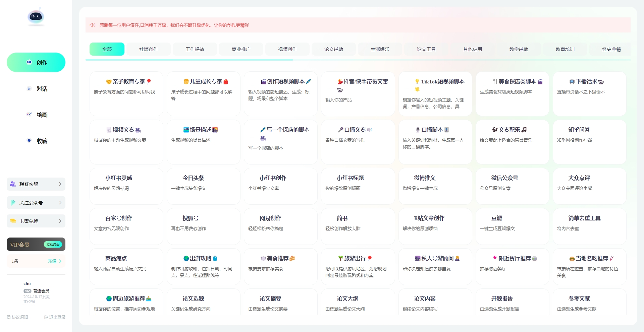Open the 抖音/快手带货文案 card
The width and height of the screenshot is (644, 332).
[x=358, y=94]
